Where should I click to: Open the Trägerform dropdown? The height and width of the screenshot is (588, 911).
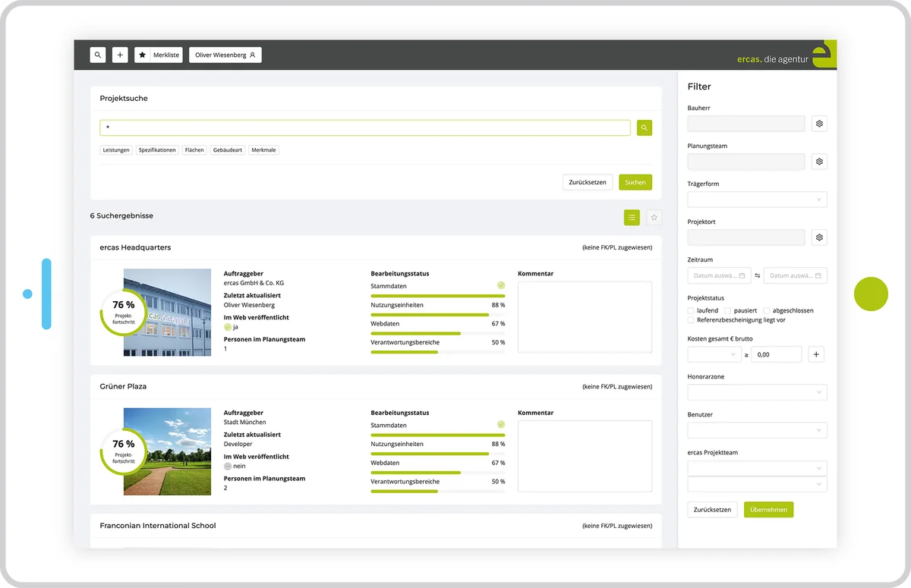(757, 199)
